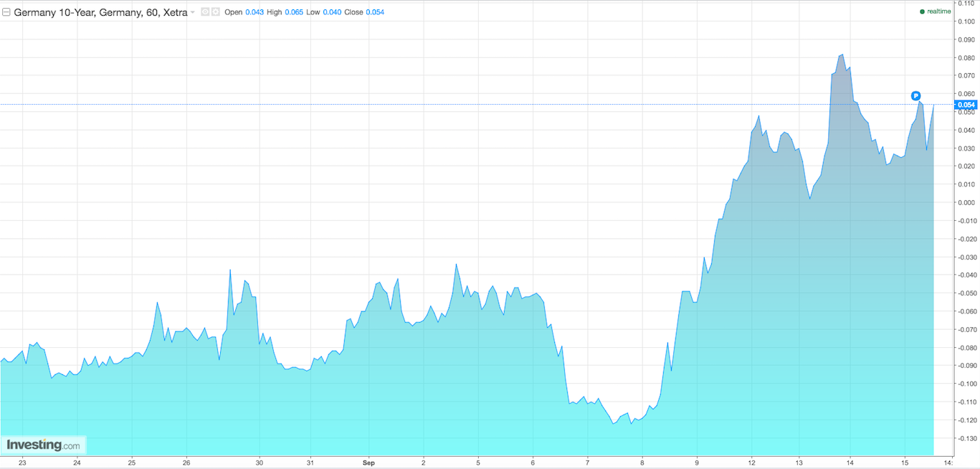Screen dimensions: 980x469
Task: Click the Low value 0.040
Action: [x=332, y=12]
